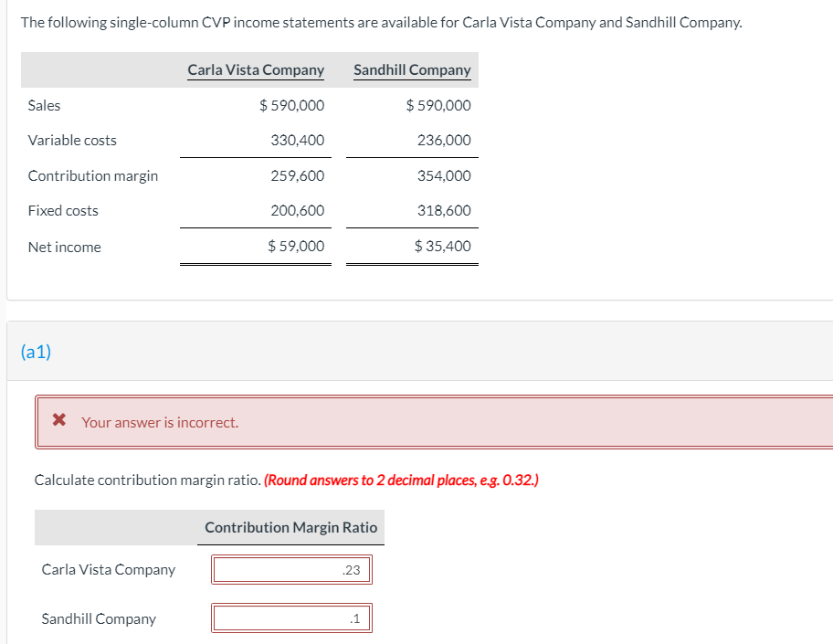Screen dimensions: 833x644
Task: Select Carla Vista sales value $590,000
Action: [x=291, y=106]
